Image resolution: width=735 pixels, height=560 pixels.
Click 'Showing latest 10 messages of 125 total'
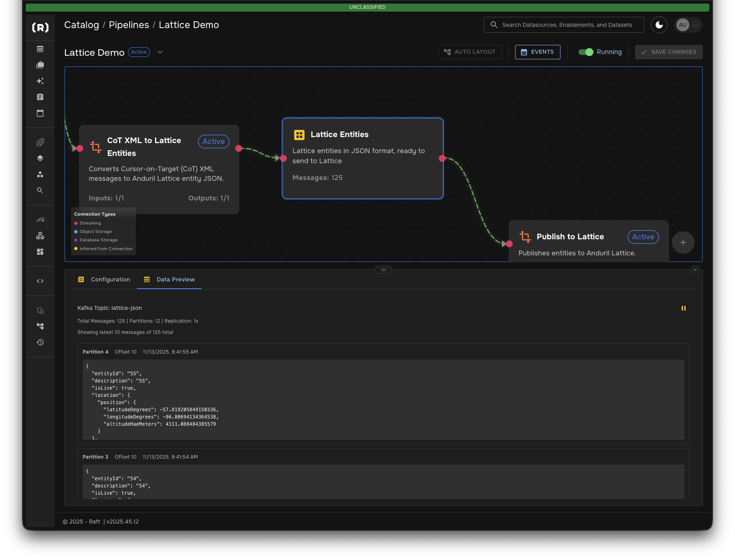click(x=125, y=332)
